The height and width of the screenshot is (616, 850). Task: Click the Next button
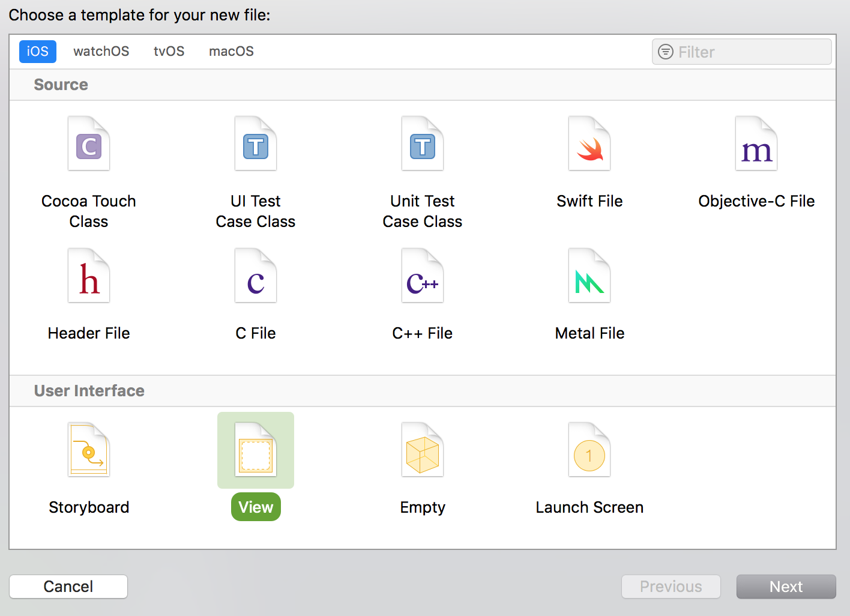[786, 587]
